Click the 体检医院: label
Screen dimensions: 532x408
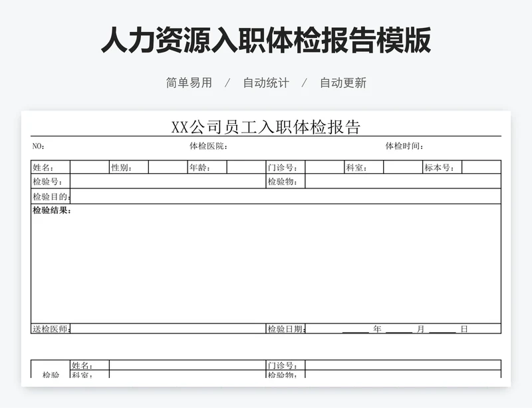coord(208,146)
